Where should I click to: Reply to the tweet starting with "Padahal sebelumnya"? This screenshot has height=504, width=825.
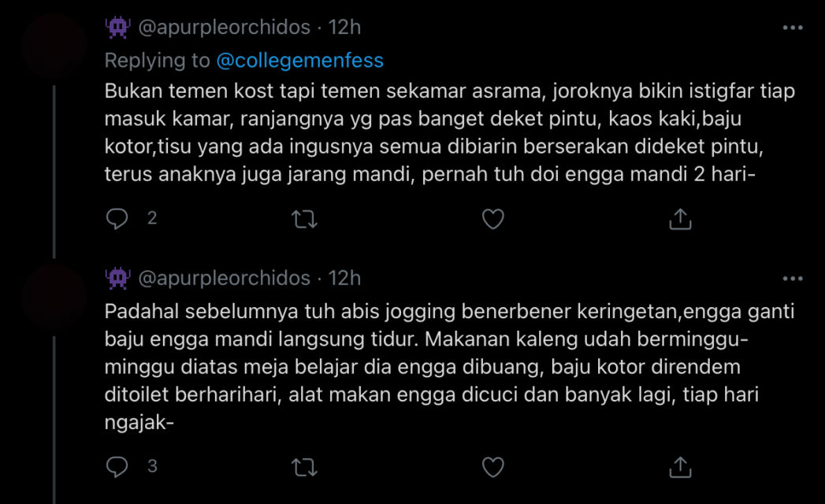[117, 467]
